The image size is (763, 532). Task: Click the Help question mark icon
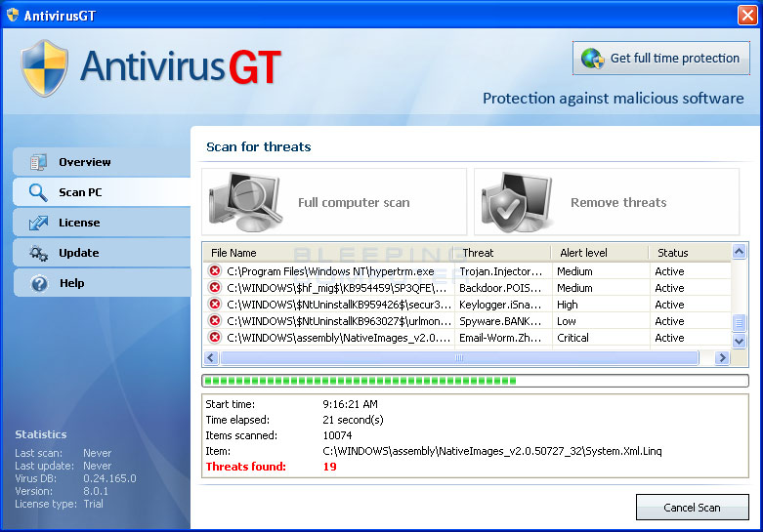[39, 283]
